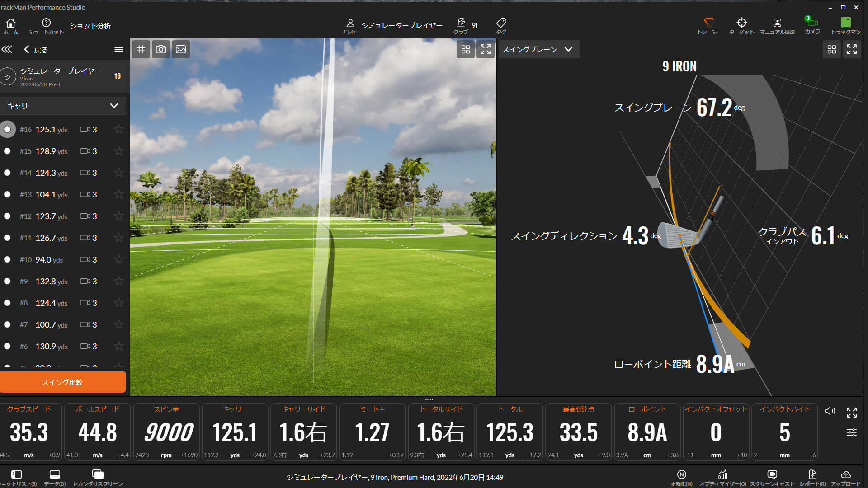Toggle the grid icon above course view
The height and width of the screenshot is (488, 868).
coord(141,49)
